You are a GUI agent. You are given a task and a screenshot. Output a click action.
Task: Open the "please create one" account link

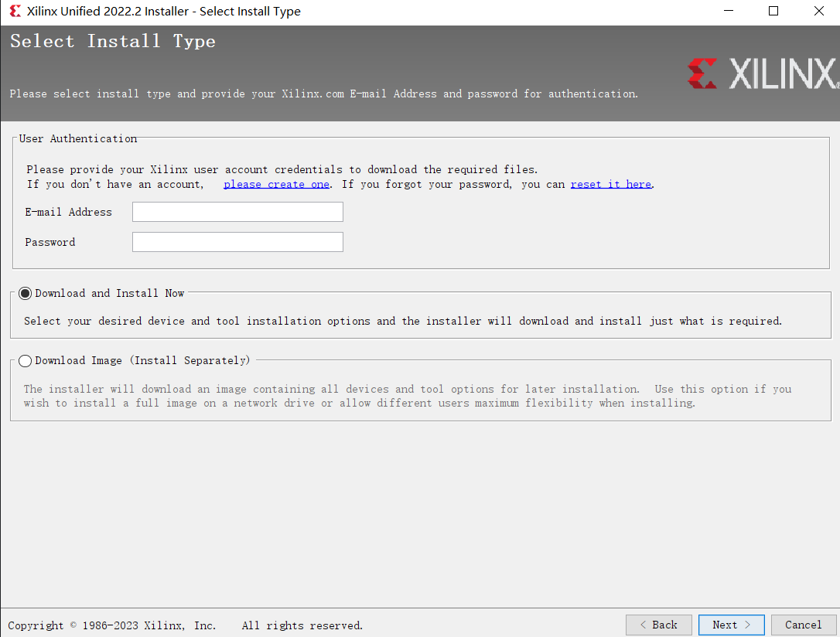click(x=276, y=184)
